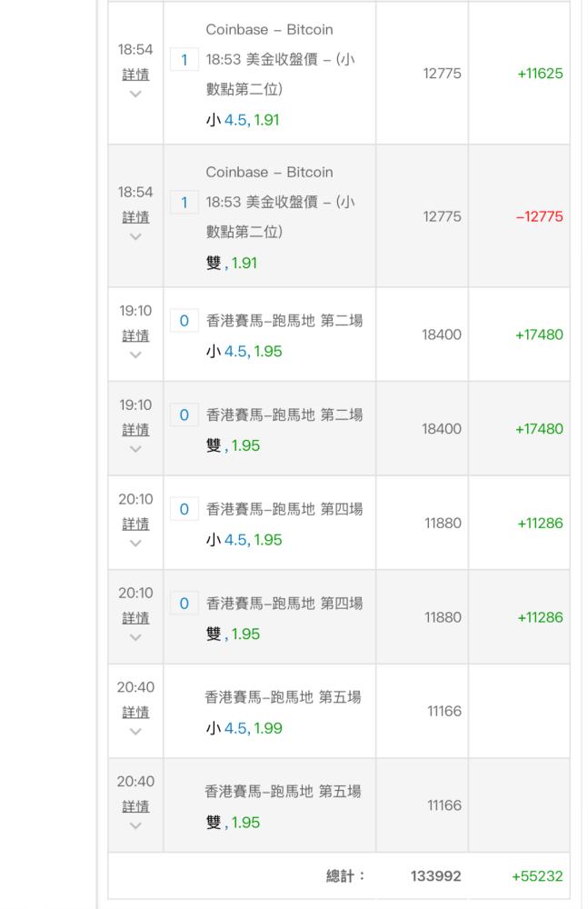Click 小 4.5, 1.99 odds in 第五場 row
Image resolution: width=588 pixels, height=909 pixels.
(x=244, y=728)
